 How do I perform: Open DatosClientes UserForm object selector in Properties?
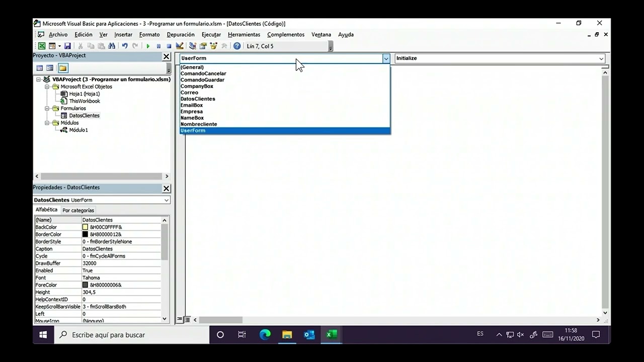point(102,200)
